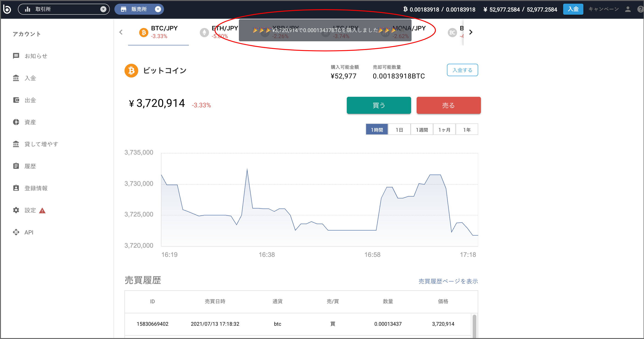
Task: Open the キャンペーン link
Action: (604, 9)
